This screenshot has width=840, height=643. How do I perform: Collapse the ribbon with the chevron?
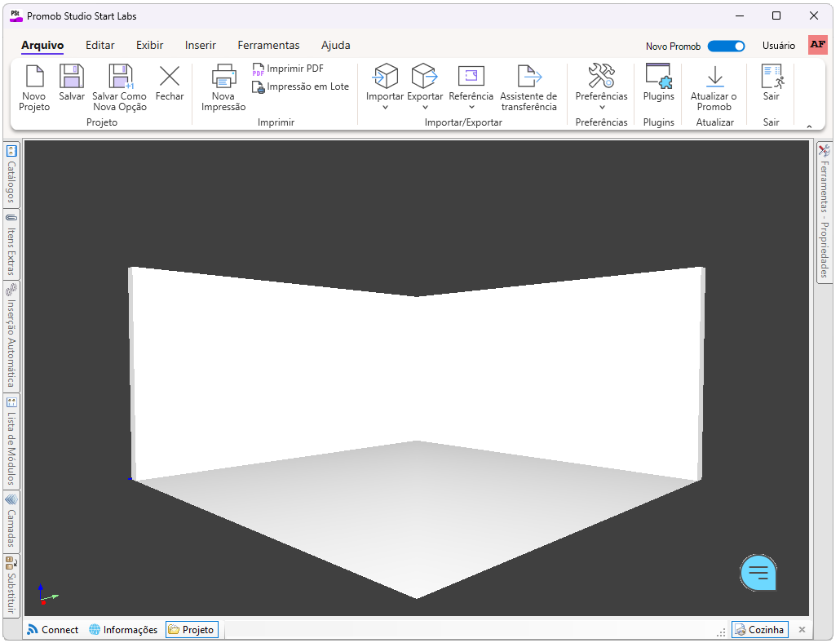click(809, 126)
